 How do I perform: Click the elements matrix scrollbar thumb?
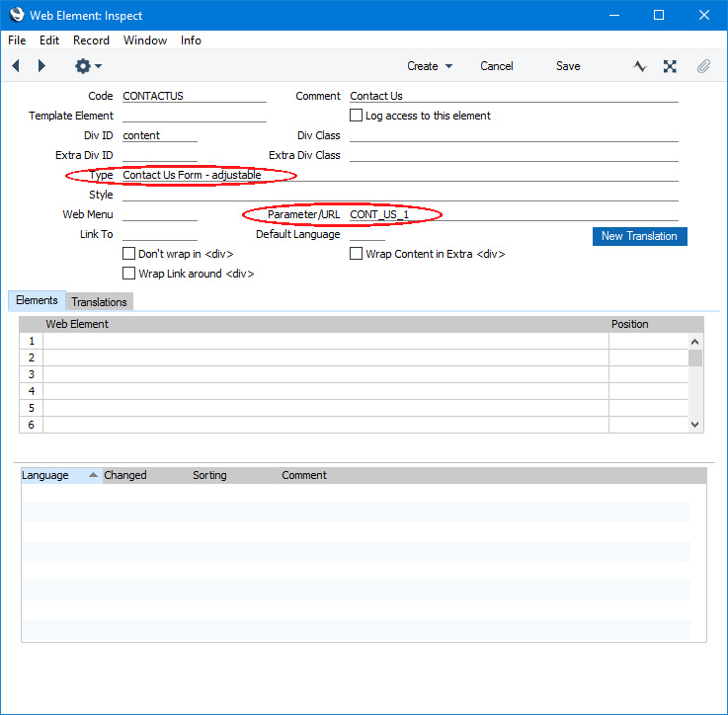(694, 357)
